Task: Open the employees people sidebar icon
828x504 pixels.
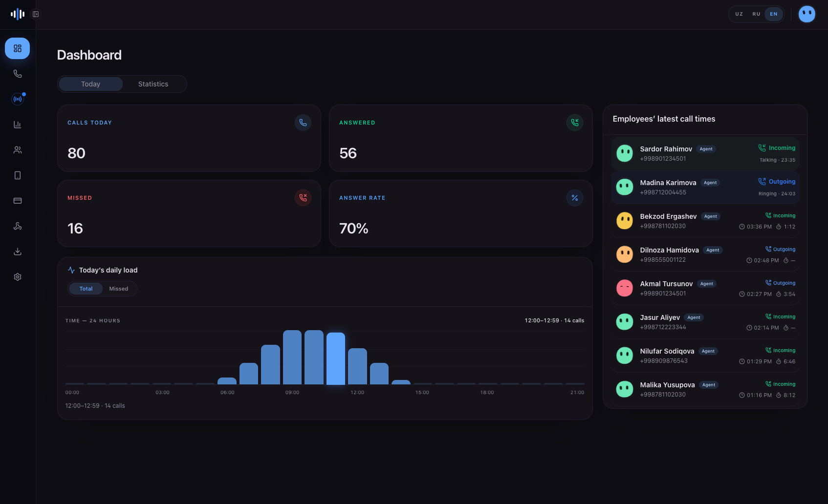Action: [18, 150]
